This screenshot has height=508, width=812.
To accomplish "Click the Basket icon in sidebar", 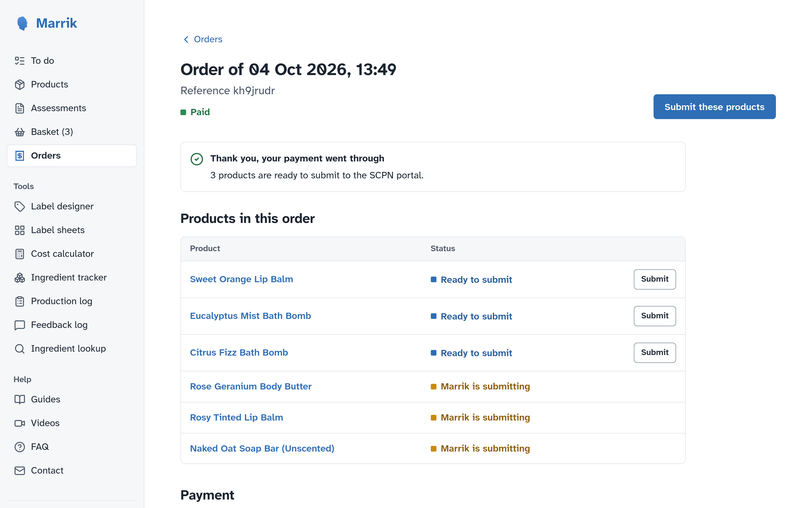I will pos(20,132).
